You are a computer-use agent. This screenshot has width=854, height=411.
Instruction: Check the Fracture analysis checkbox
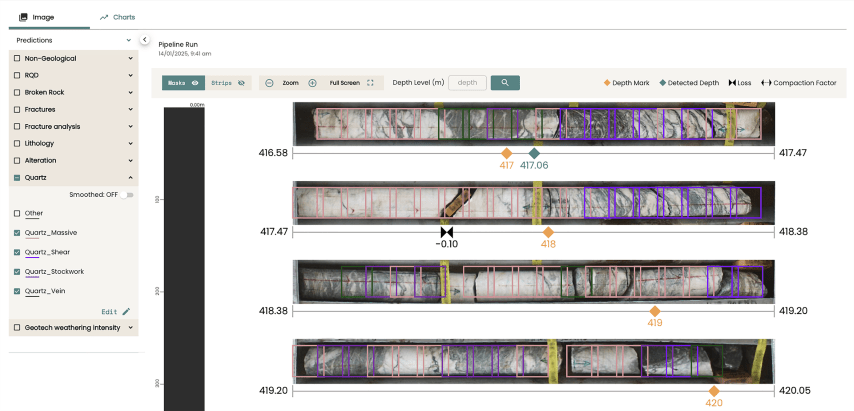pyautogui.click(x=17, y=126)
